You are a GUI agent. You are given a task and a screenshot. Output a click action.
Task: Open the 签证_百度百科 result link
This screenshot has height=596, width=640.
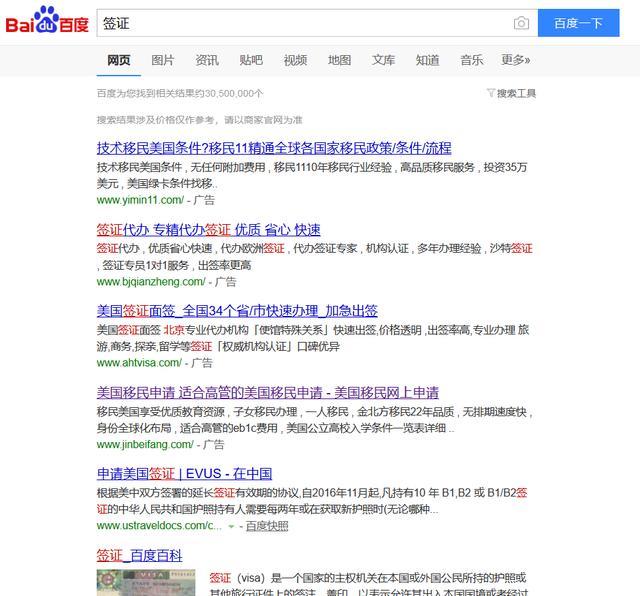(140, 556)
